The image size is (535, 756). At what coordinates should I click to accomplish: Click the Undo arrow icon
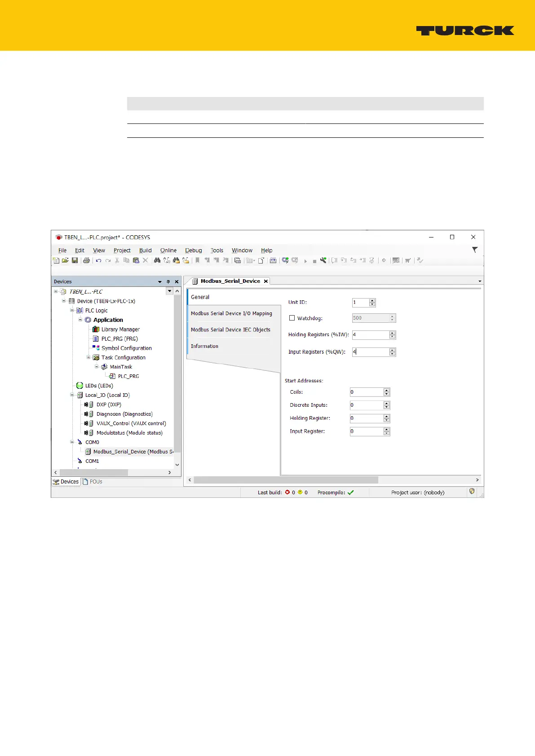98,260
